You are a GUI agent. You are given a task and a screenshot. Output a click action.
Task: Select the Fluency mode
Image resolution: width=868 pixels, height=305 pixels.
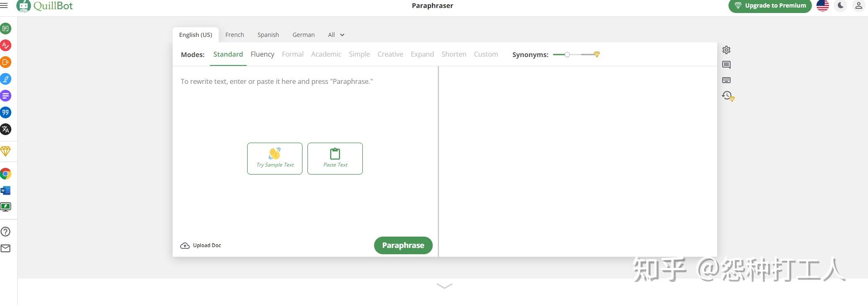point(262,55)
